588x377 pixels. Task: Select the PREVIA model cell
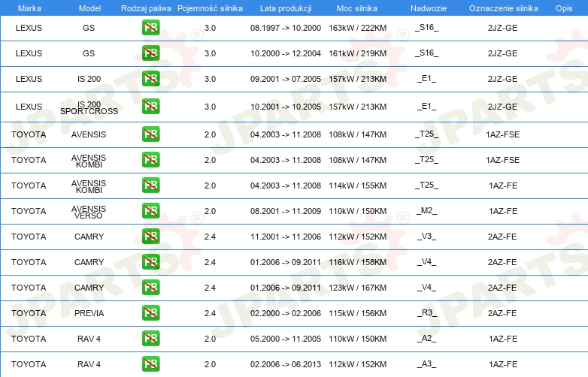click(x=89, y=313)
